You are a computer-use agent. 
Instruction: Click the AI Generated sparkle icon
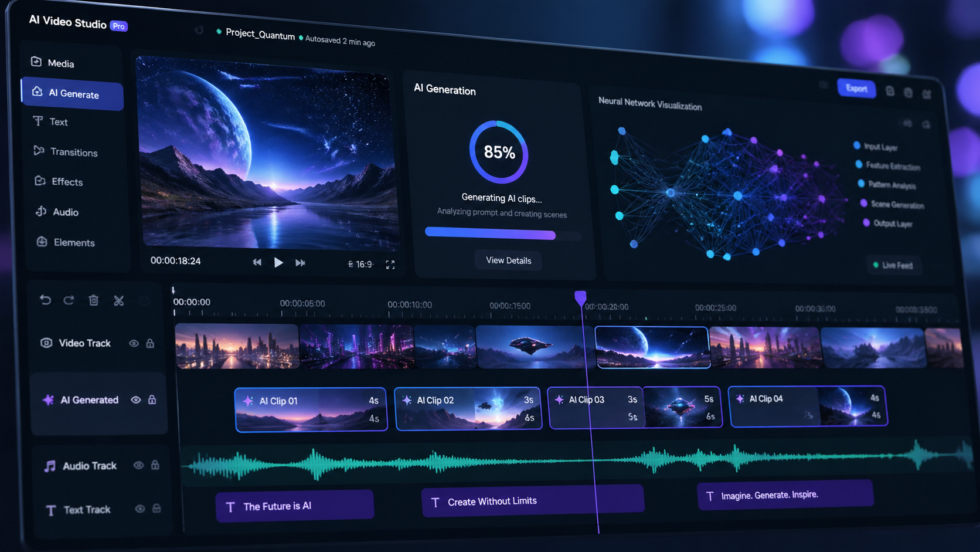48,399
